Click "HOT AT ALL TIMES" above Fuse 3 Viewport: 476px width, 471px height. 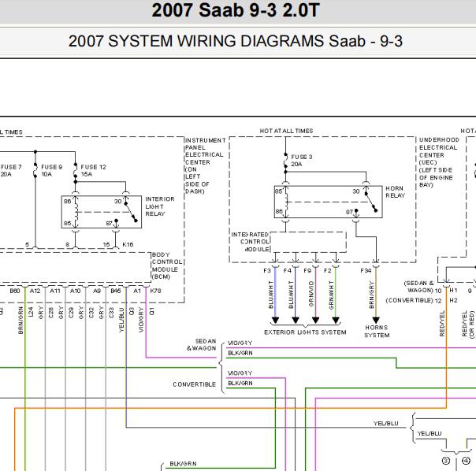pyautogui.click(x=286, y=131)
